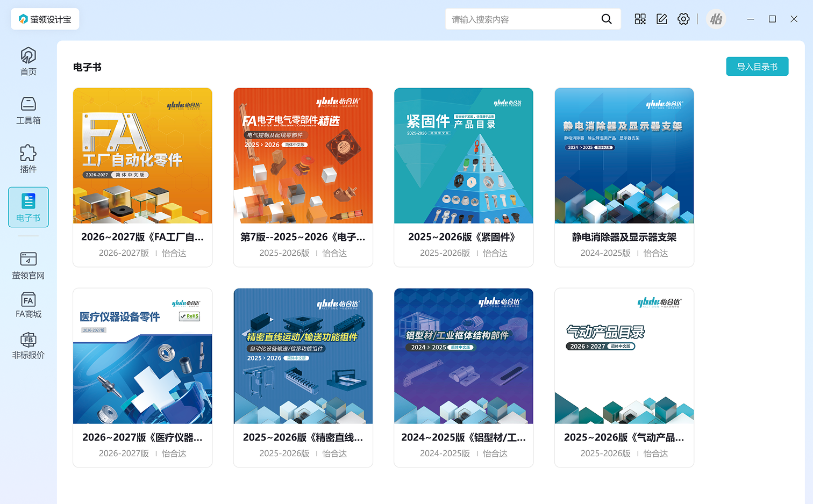Click the 电子书 page heading

click(87, 67)
